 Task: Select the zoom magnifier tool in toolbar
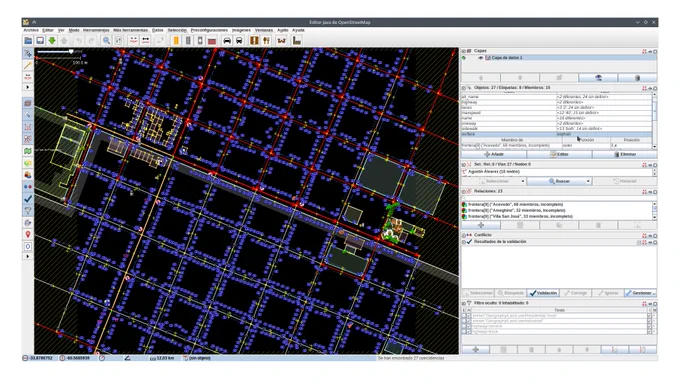coord(106,40)
